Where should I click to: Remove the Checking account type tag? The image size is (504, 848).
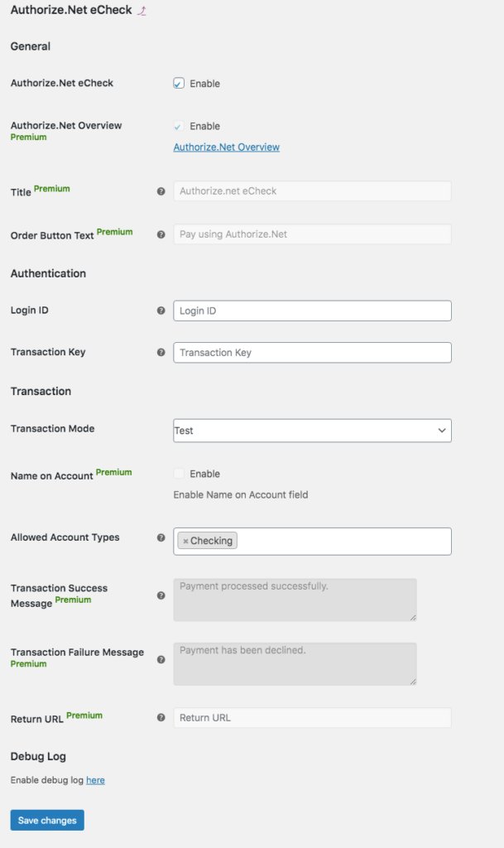[185, 541]
